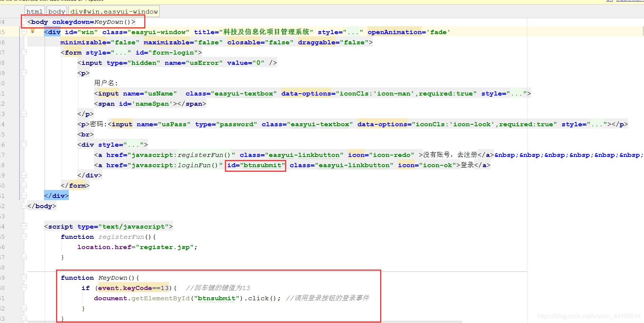Expand folded style on the inner div tag
The width and height of the screenshot is (644, 323).
click(x=133, y=145)
